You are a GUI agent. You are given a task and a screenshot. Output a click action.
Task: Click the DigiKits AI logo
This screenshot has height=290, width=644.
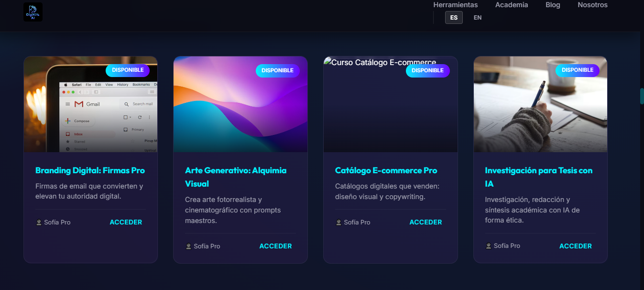click(33, 11)
